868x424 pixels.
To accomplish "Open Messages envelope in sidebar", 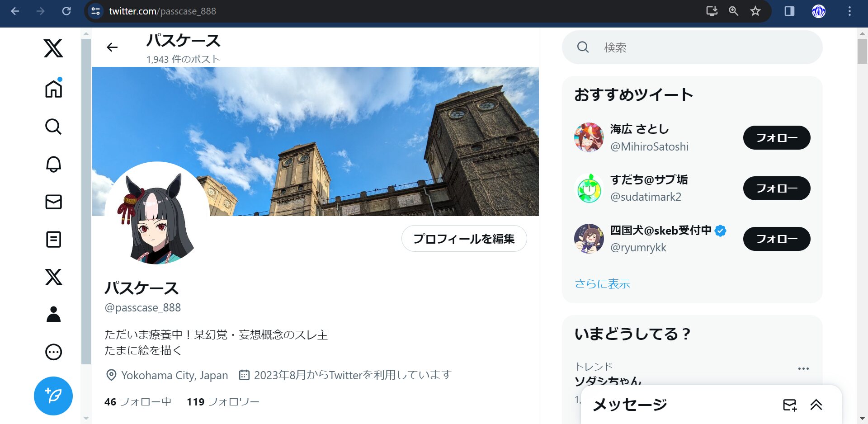I will click(x=53, y=202).
